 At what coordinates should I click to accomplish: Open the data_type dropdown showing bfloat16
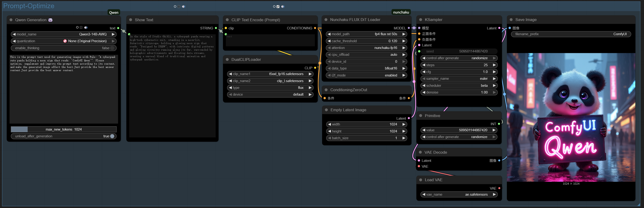(x=366, y=68)
